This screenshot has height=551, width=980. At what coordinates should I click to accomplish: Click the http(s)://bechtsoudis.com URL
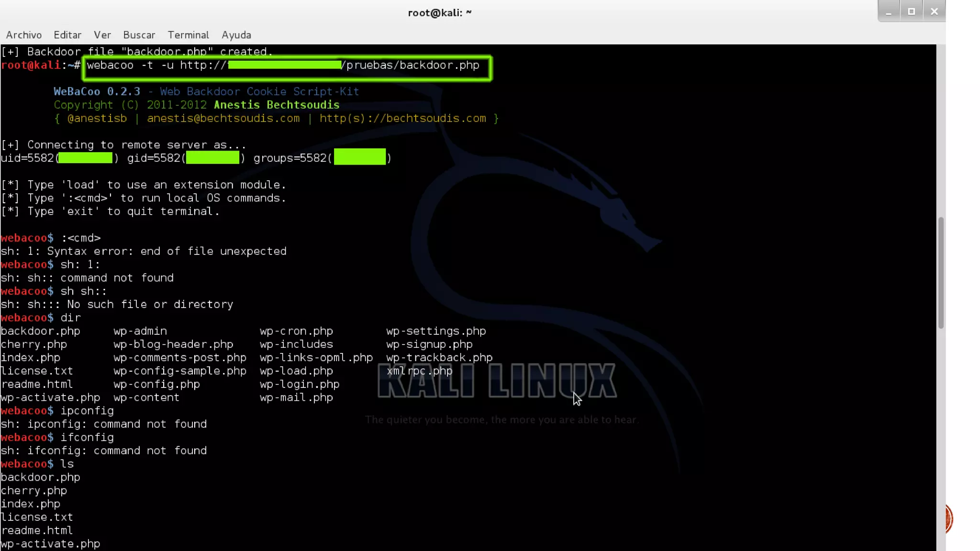402,119
